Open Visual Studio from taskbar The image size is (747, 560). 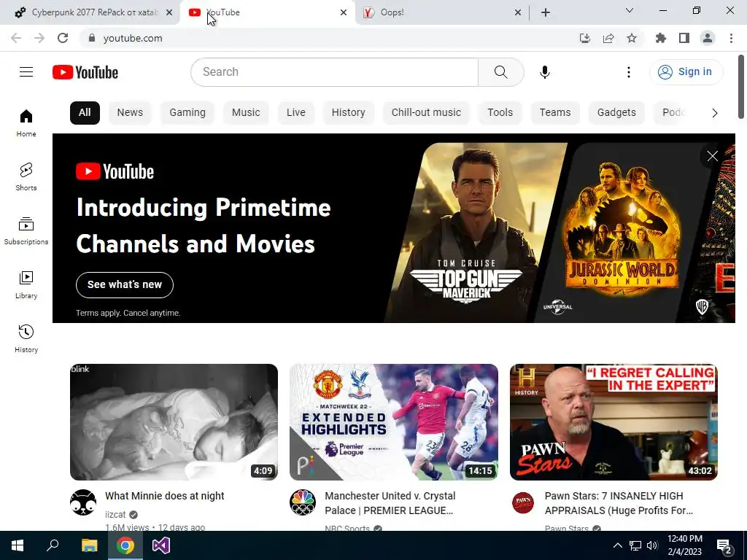(161, 545)
